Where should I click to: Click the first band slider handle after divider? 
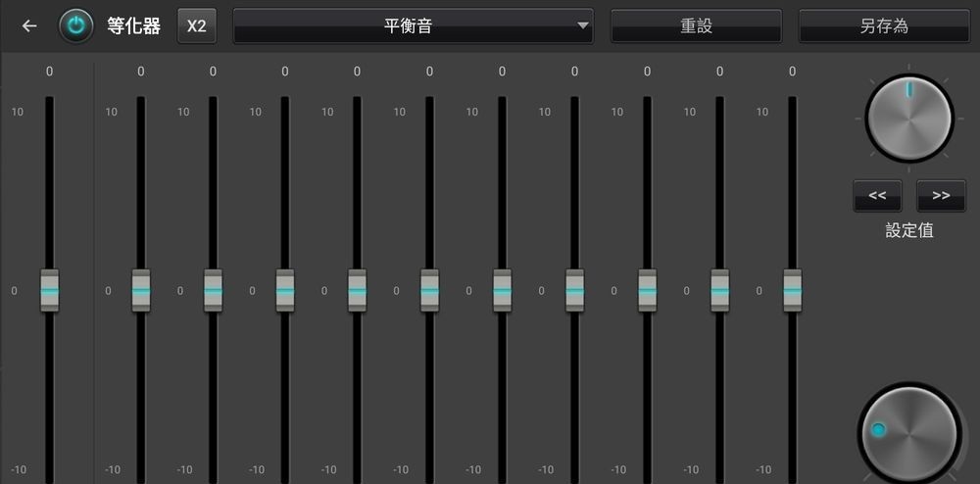[141, 291]
